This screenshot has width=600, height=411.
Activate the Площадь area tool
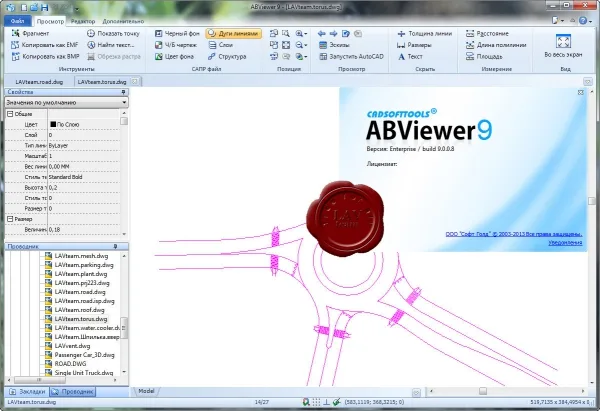(x=484, y=57)
